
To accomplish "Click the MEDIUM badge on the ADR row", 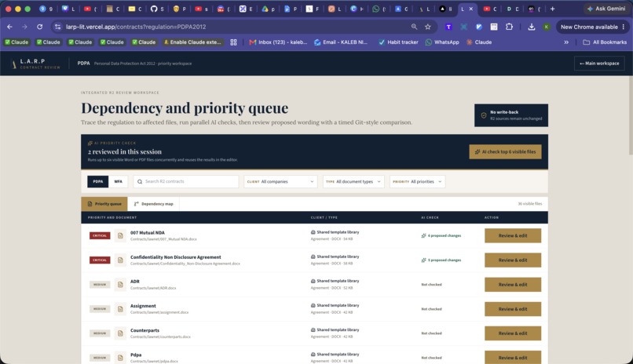I will click(100, 285).
